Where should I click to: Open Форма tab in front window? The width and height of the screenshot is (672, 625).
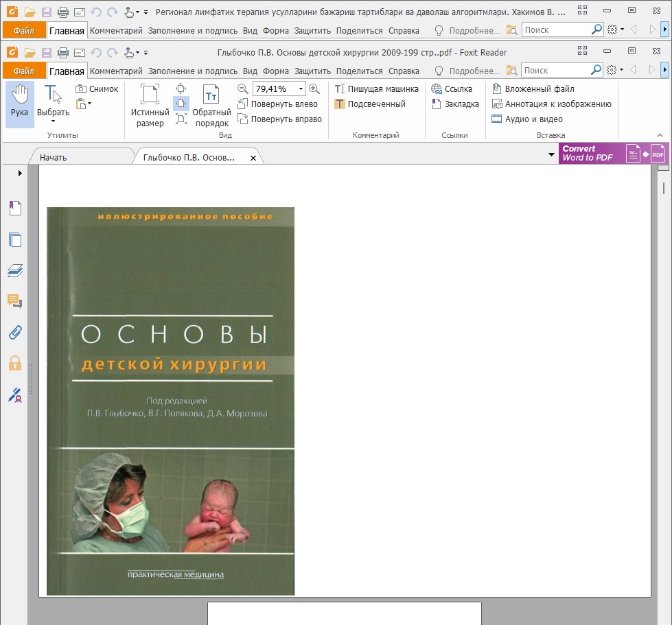point(275,71)
